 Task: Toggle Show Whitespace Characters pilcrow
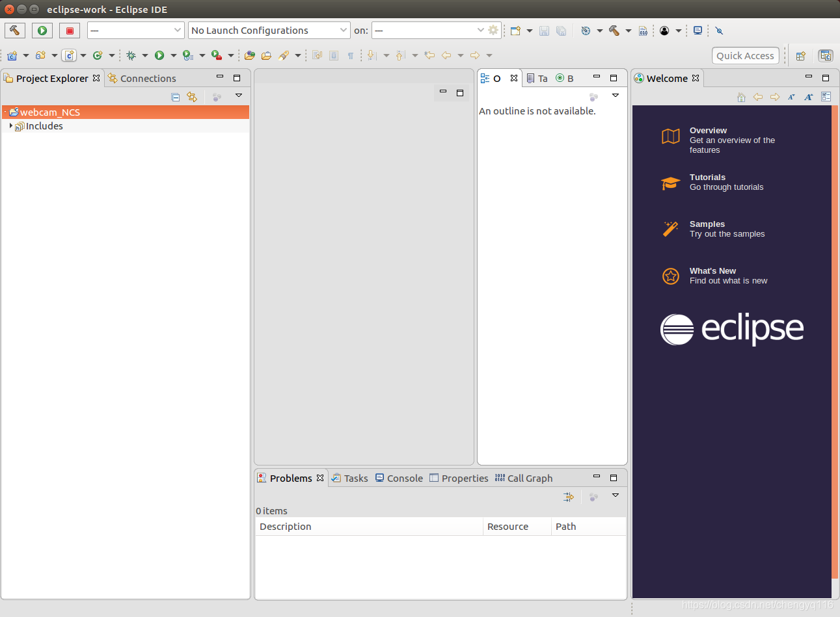tap(351, 55)
